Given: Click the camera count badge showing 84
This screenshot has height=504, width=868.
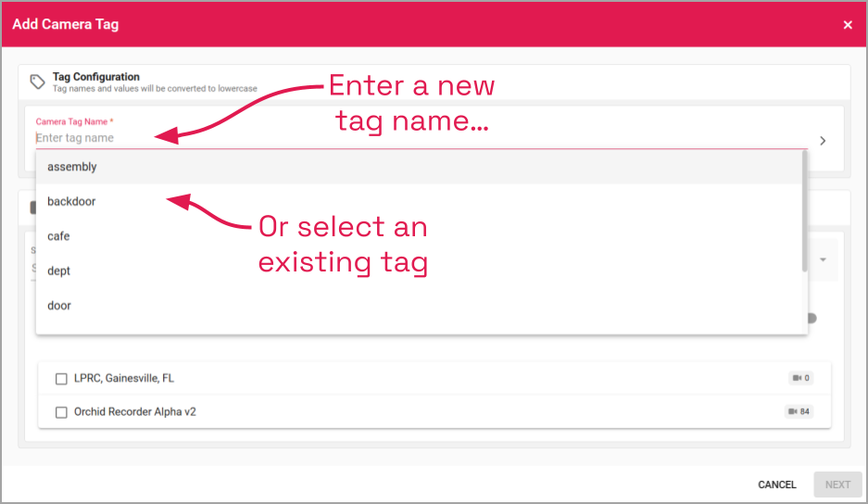Looking at the screenshot, I should (799, 411).
